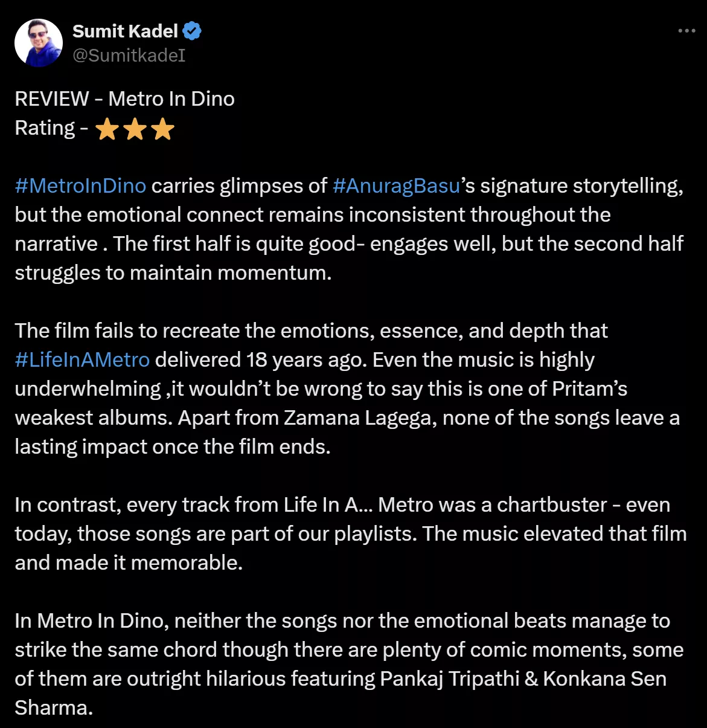This screenshot has height=728, width=707.
Task: Expand the tweet options via the ellipsis
Action: 685,29
